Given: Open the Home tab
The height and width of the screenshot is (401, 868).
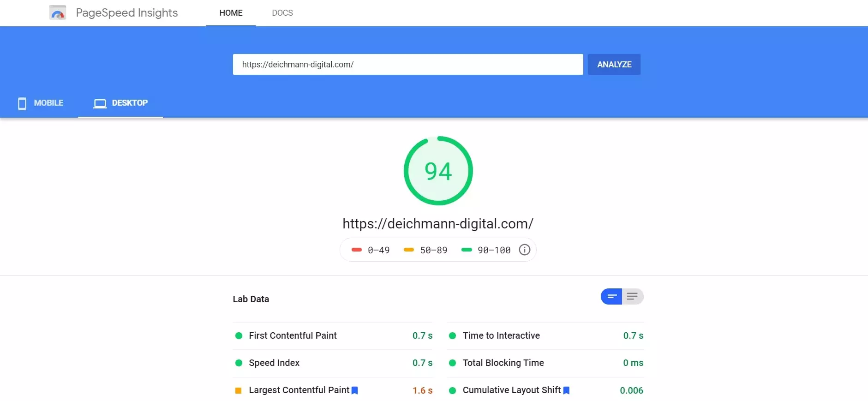Looking at the screenshot, I should coord(231,13).
